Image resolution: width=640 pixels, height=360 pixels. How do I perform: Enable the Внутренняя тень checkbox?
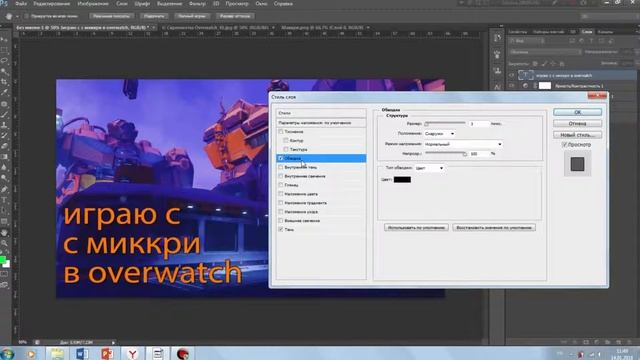pos(281,167)
